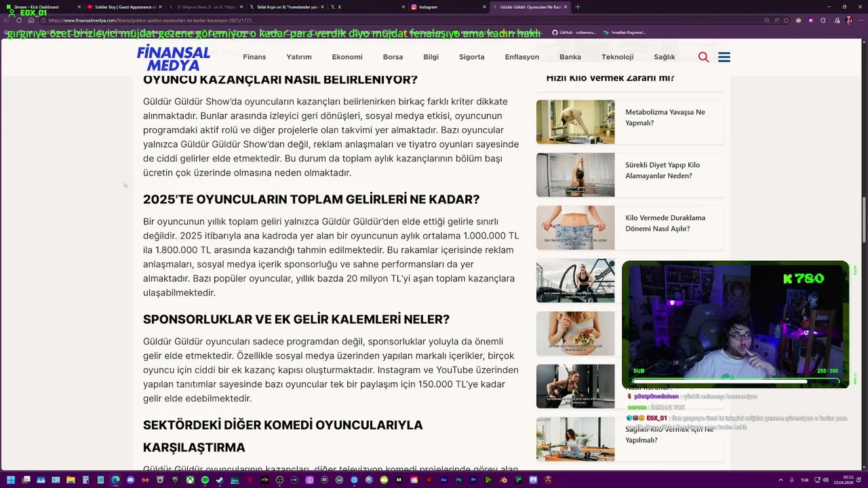Open the Fırsatları Kaçırma bookmark
Screen dimensions: 868x488
tap(624, 32)
